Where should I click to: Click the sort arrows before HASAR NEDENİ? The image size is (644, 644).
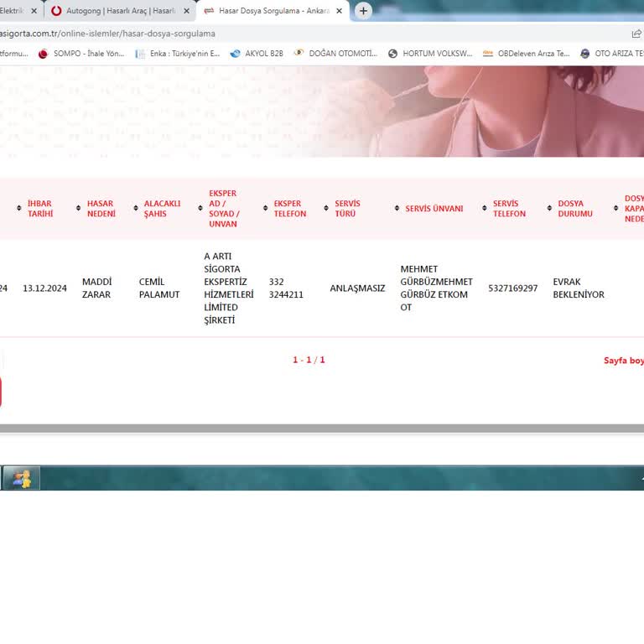[79, 208]
